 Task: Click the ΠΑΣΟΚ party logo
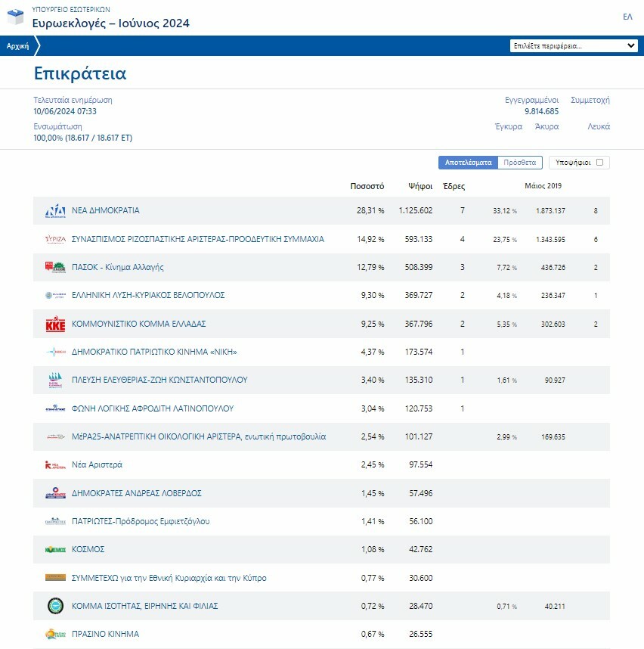[x=55, y=267]
